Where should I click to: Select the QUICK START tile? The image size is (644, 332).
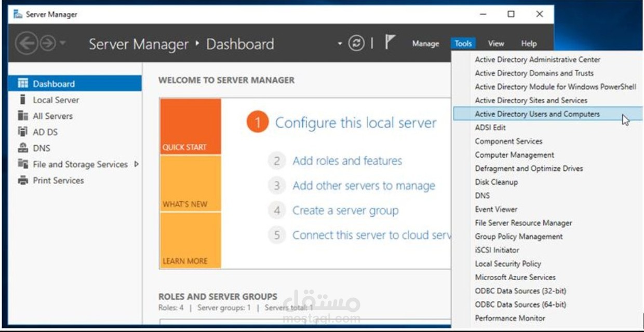click(x=191, y=126)
